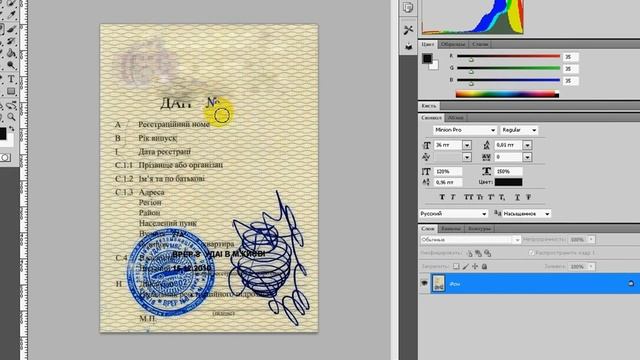Viewport: 640px width, 360px height.
Task: Toggle Subscript text style
Action: pyautogui.click(x=502, y=197)
